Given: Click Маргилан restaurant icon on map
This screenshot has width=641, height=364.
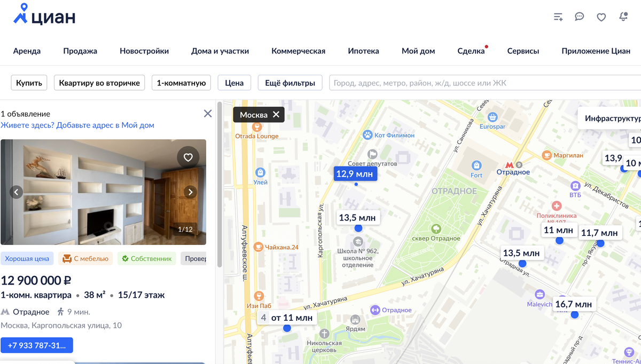Looking at the screenshot, I should coord(546,155).
